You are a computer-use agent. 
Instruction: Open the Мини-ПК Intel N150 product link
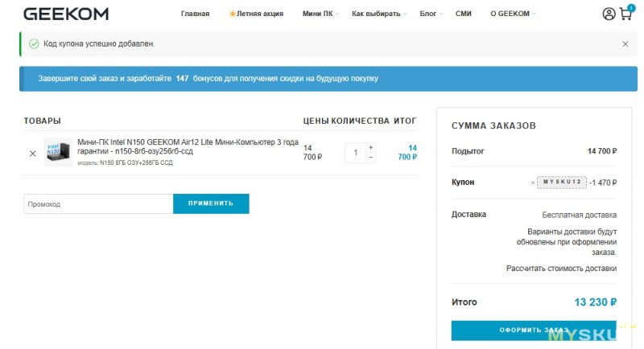tap(188, 146)
